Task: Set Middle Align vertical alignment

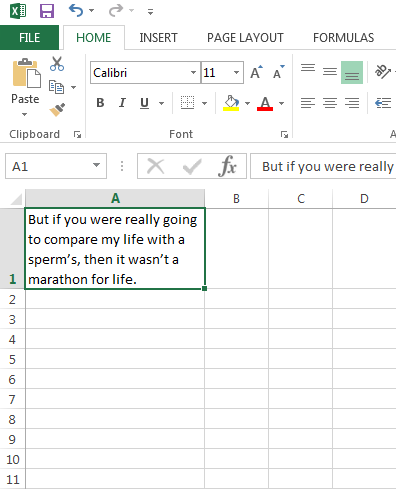Action: pos(330,72)
